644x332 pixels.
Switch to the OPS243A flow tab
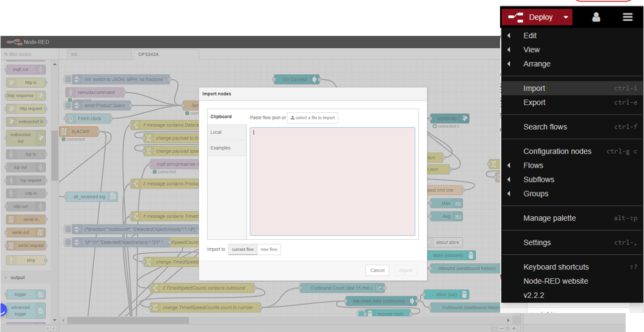[x=166, y=54]
